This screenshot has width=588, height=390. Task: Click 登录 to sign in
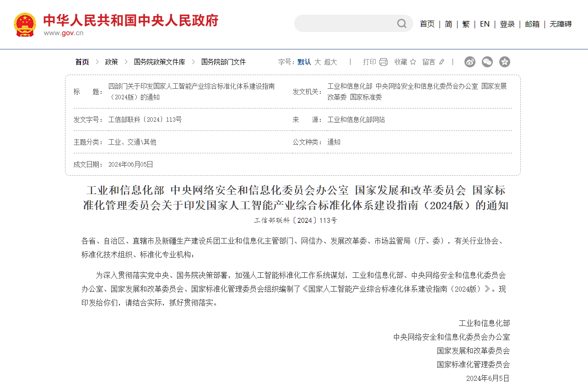click(507, 24)
